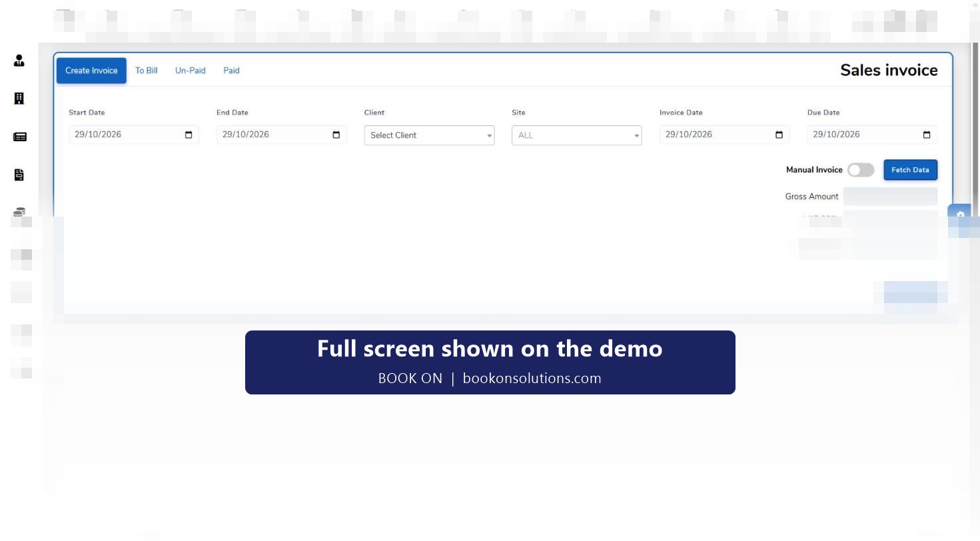Image resolution: width=980 pixels, height=541 pixels.
Task: Open the Due Date calendar picker icon
Action: [x=927, y=135]
